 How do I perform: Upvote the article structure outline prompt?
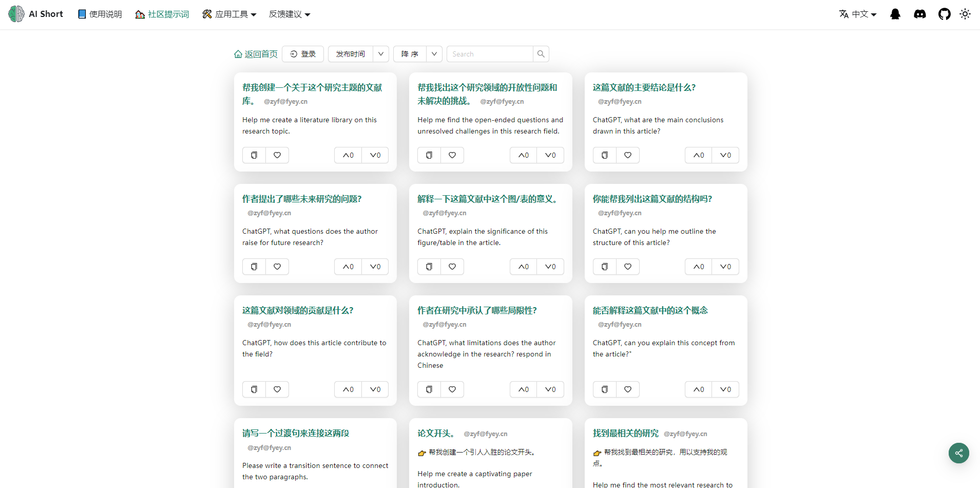698,267
